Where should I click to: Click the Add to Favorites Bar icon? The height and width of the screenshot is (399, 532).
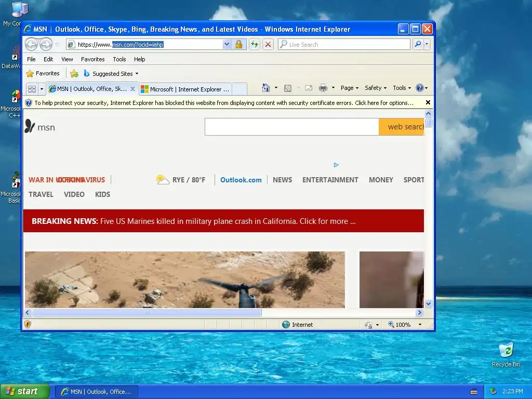(x=74, y=73)
